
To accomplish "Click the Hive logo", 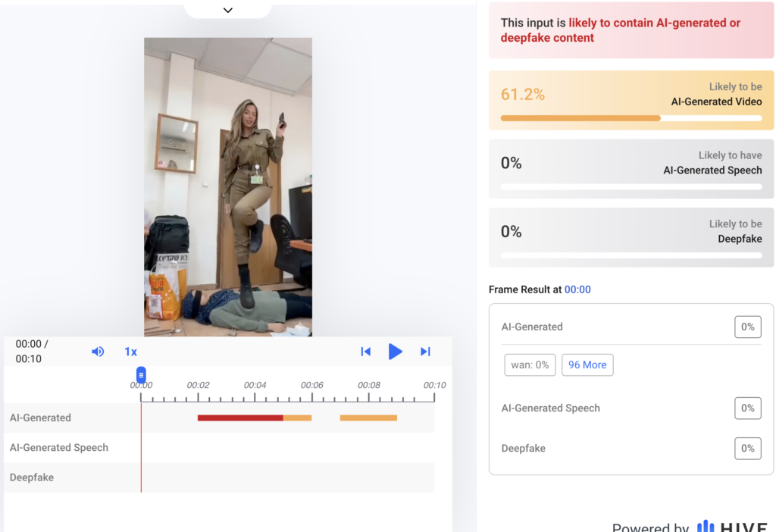I will click(x=731, y=527).
